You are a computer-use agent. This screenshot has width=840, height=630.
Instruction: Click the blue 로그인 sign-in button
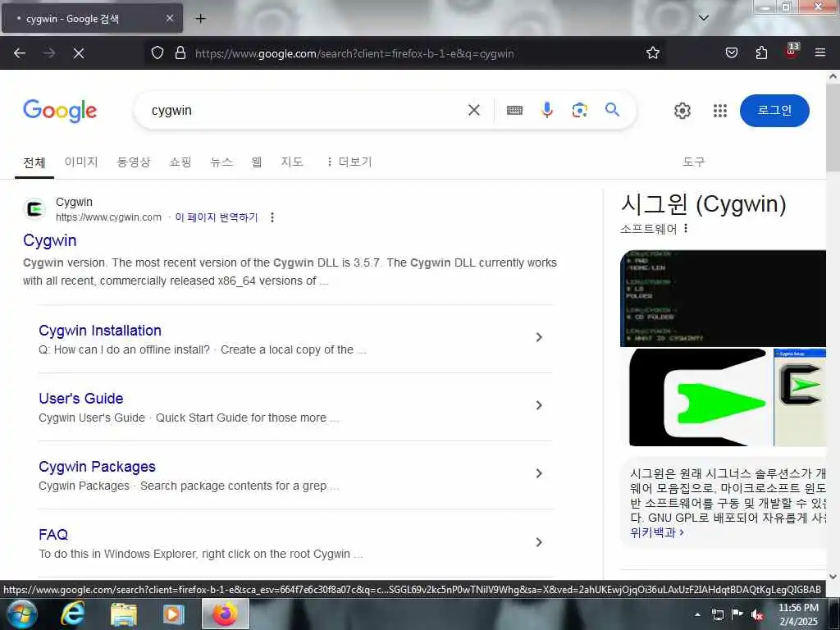click(x=774, y=111)
